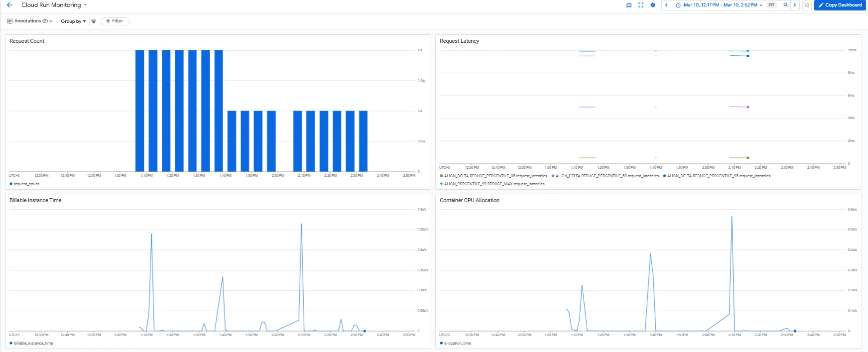
Task: Toggle the billable_instance_time legend entry
Action: pyautogui.click(x=31, y=343)
